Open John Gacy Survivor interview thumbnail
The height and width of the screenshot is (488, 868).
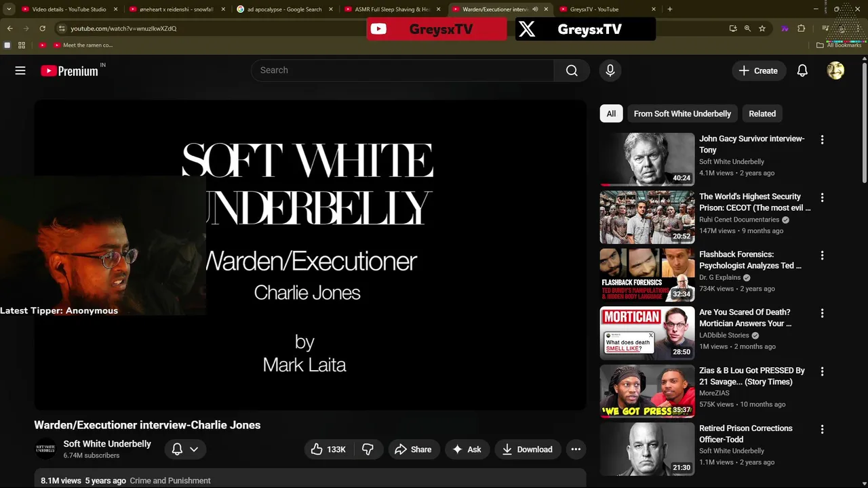coord(647,159)
